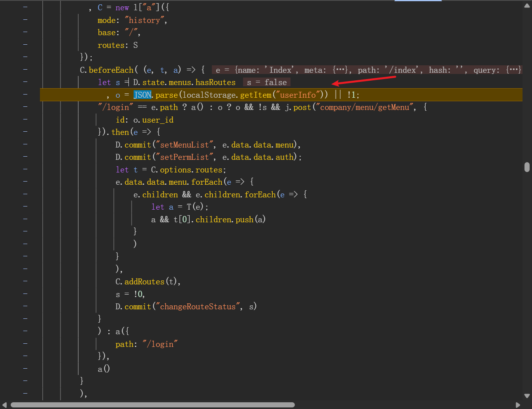Toggle breakpoint on highlighted JSON.parse line gutter

[x=25, y=94]
